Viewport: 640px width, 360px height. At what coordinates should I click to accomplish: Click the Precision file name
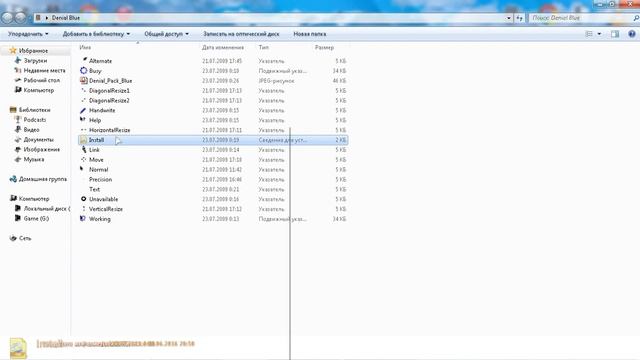[100, 180]
